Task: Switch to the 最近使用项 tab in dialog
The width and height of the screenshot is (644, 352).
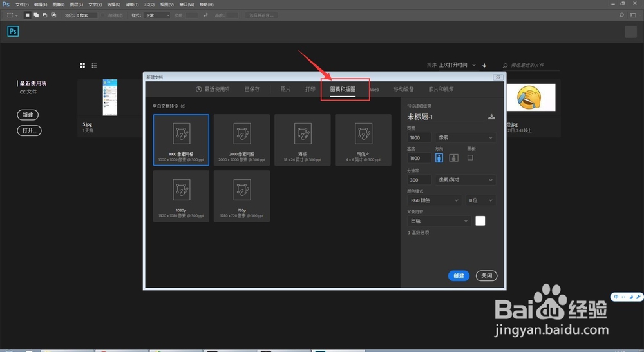Action: [x=213, y=89]
